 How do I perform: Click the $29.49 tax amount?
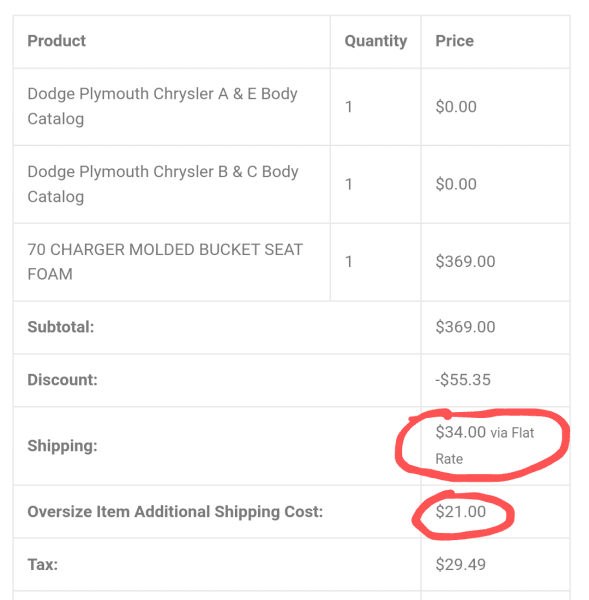pyautogui.click(x=460, y=565)
